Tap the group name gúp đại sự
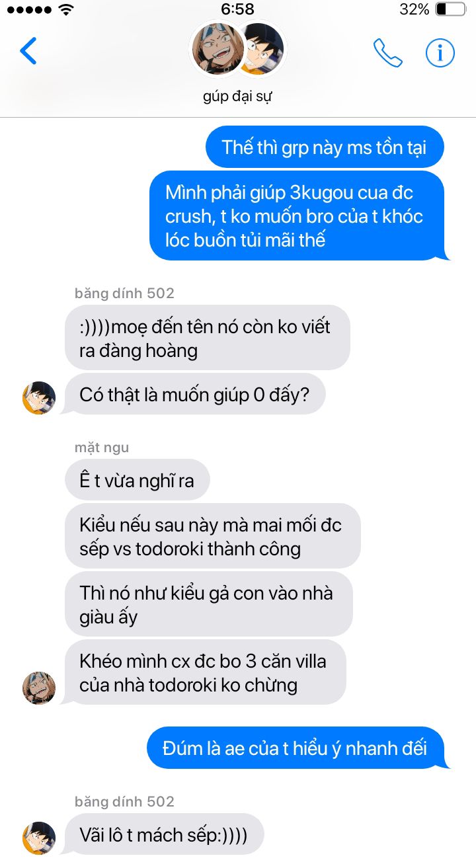 coord(238,97)
